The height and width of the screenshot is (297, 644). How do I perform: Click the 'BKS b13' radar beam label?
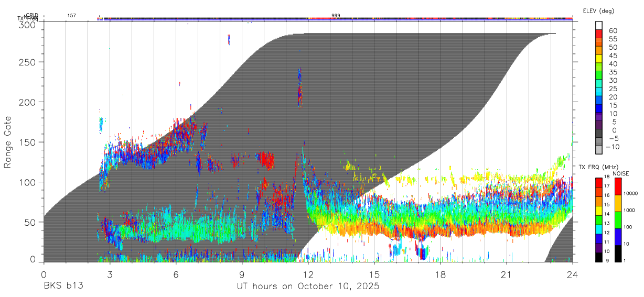(63, 287)
